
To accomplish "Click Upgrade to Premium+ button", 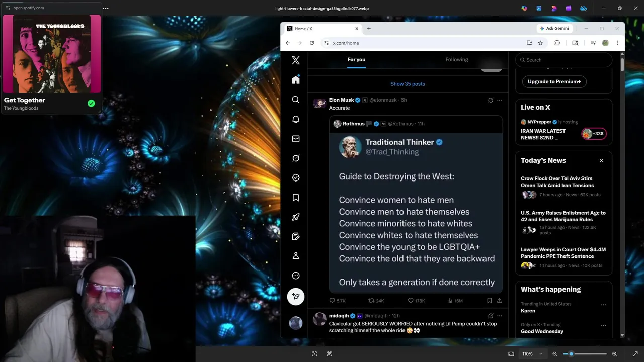I will (x=554, y=81).
